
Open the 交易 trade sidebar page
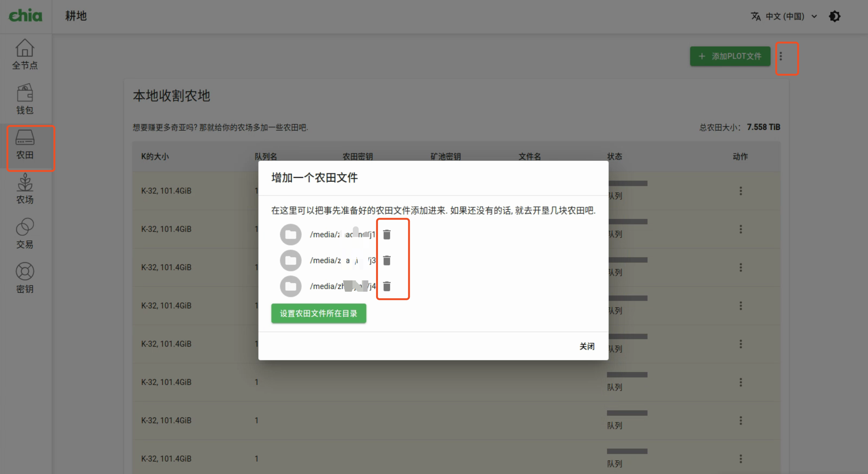pos(25,234)
